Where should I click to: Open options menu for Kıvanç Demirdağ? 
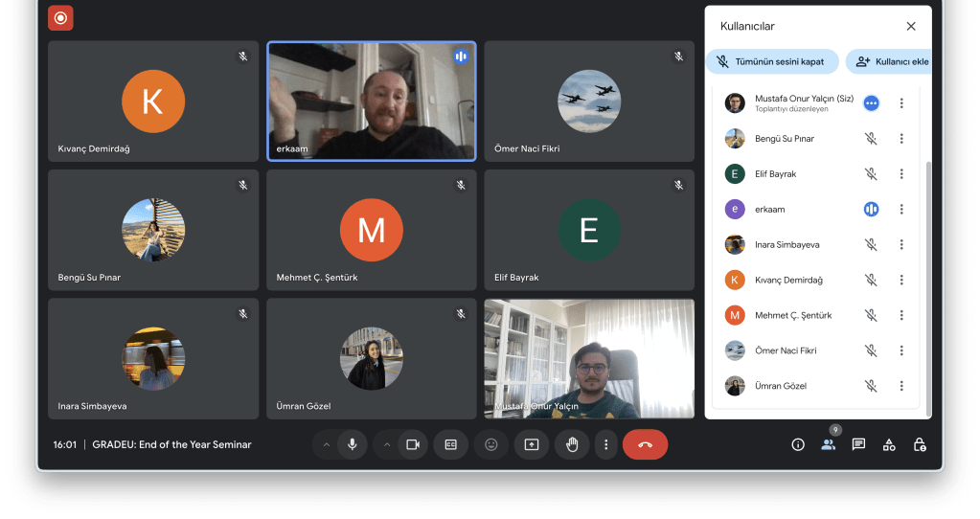(x=900, y=281)
